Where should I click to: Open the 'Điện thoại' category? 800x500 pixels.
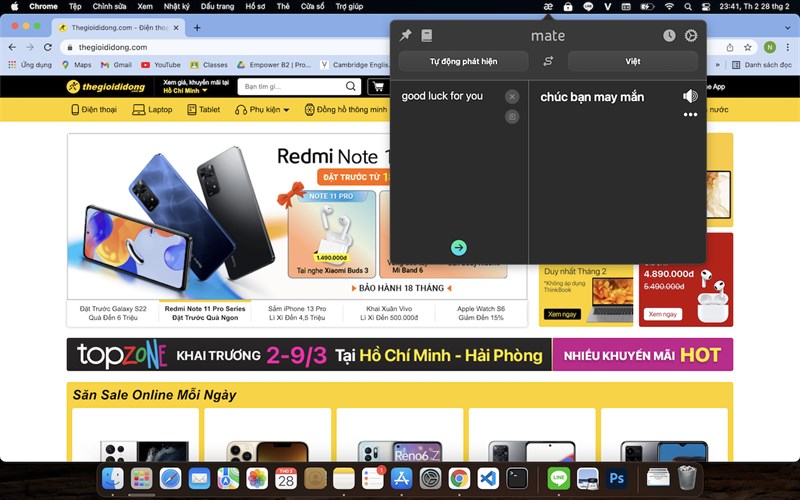[x=94, y=109]
